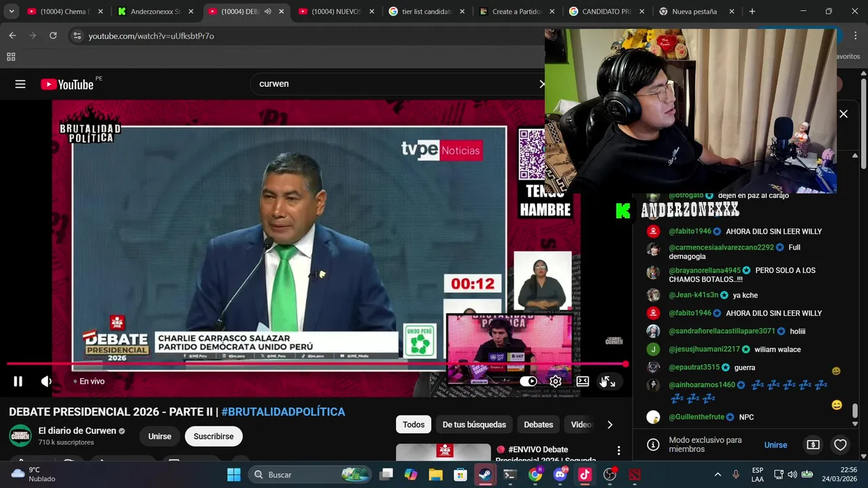
Task: Select the 'Todos' filter chip
Action: point(414,424)
